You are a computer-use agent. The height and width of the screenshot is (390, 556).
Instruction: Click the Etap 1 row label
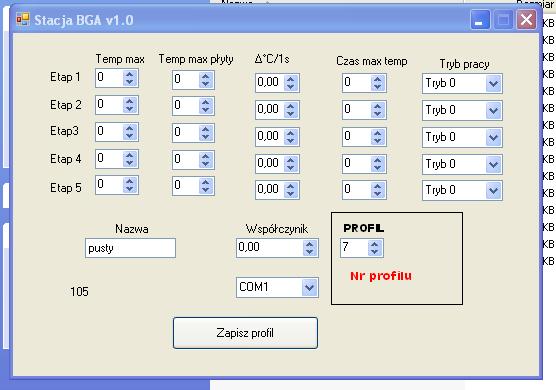tap(65, 77)
